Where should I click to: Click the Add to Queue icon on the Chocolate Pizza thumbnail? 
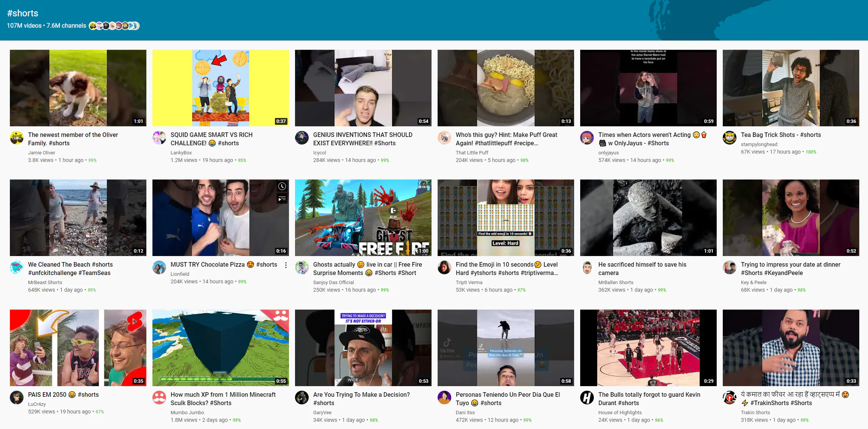tap(282, 199)
